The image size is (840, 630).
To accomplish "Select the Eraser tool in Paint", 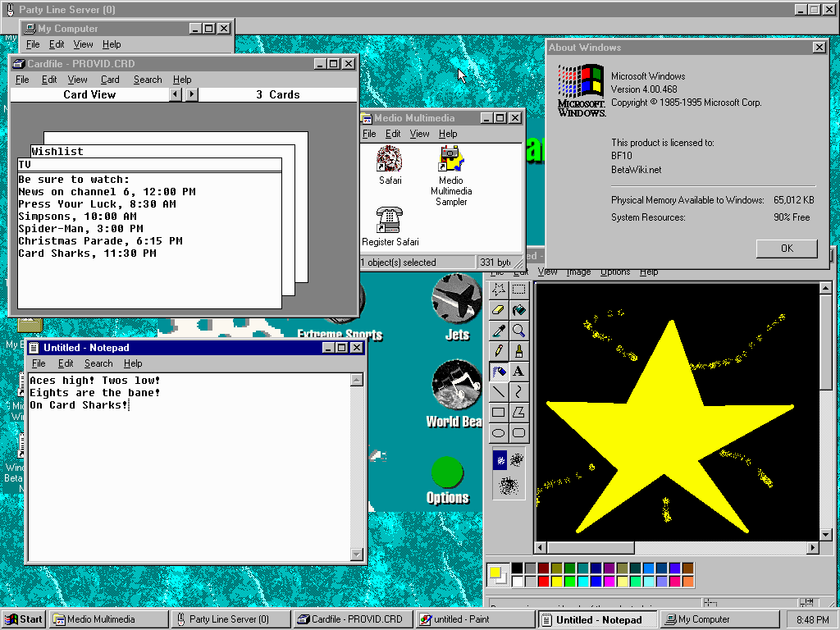I will [x=498, y=310].
